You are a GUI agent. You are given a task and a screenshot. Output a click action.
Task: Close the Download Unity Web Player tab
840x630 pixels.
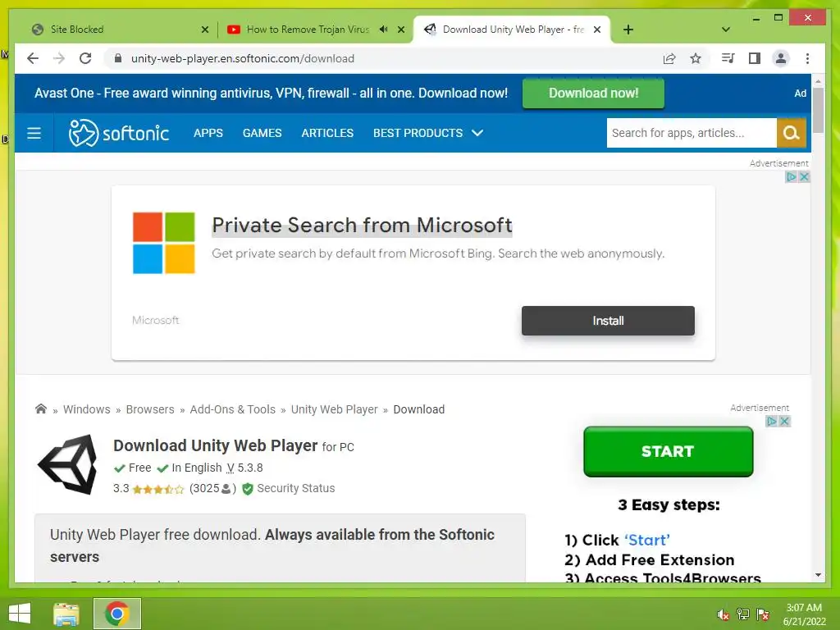597,30
